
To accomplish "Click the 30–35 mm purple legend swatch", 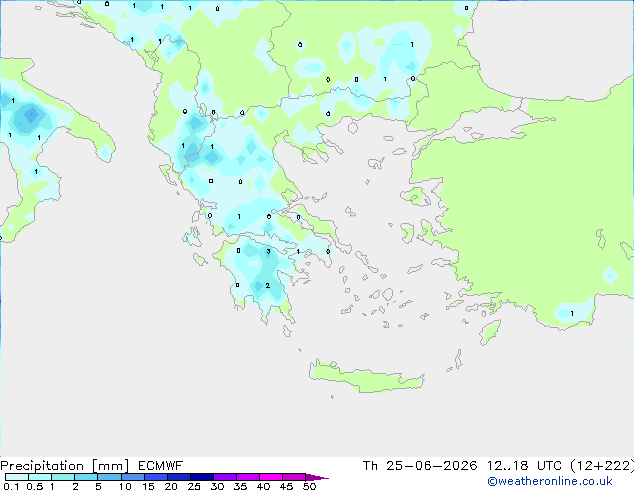I will click(x=225, y=477).
